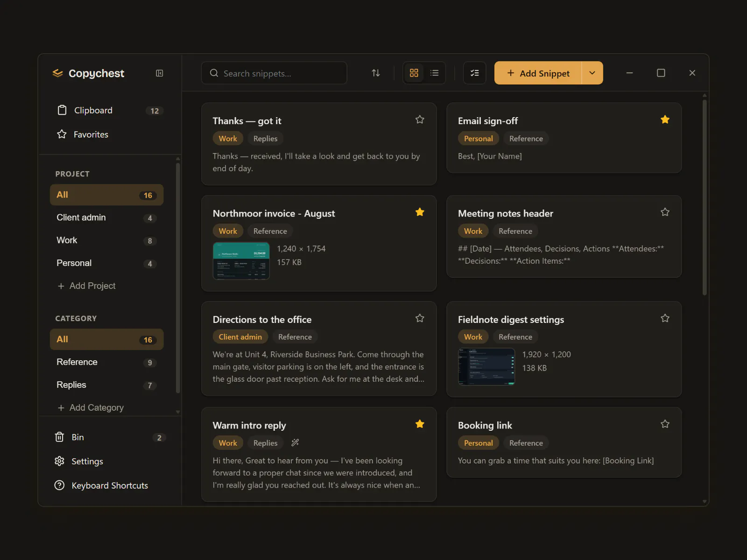Image resolution: width=747 pixels, height=560 pixels.
Task: Click the Northmoor invoice thumbnail
Action: 241,261
